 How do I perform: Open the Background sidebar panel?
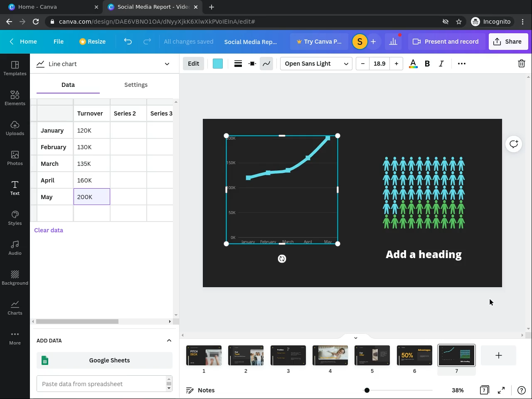click(15, 278)
